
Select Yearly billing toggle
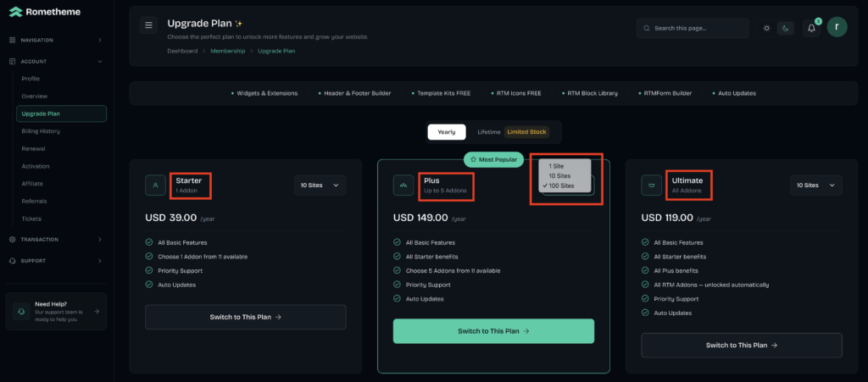tap(446, 132)
